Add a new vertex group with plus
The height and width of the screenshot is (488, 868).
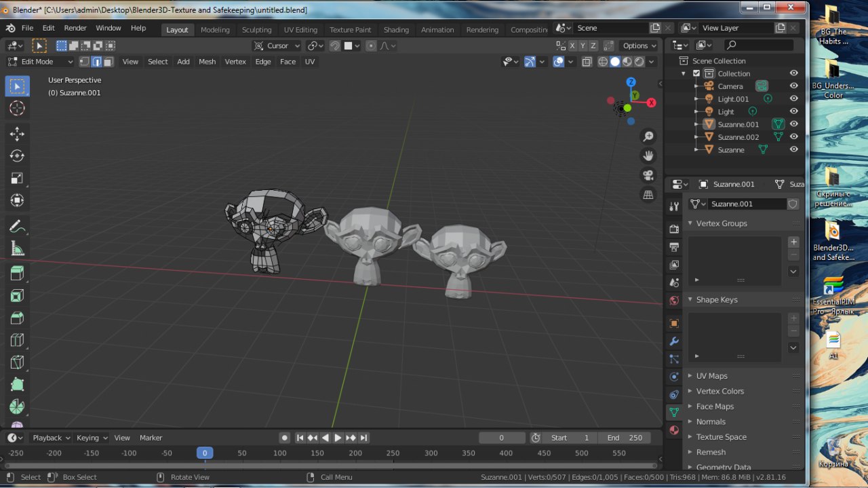coord(793,242)
